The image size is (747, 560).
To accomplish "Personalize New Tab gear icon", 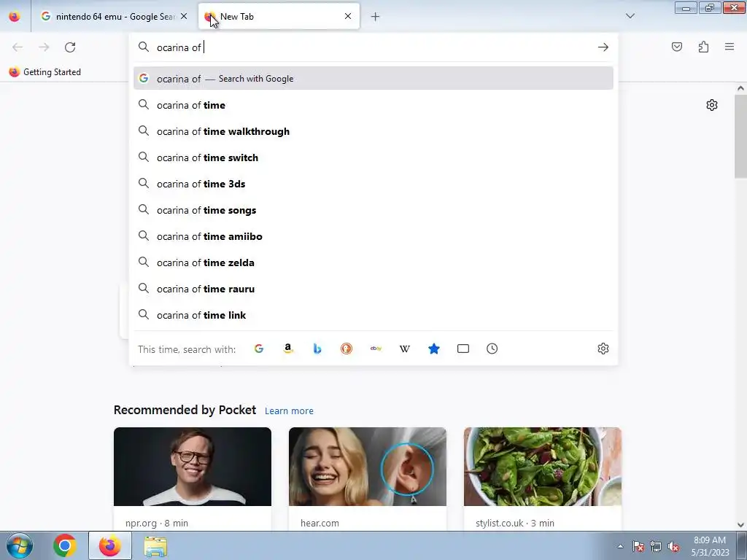I will pos(712,105).
